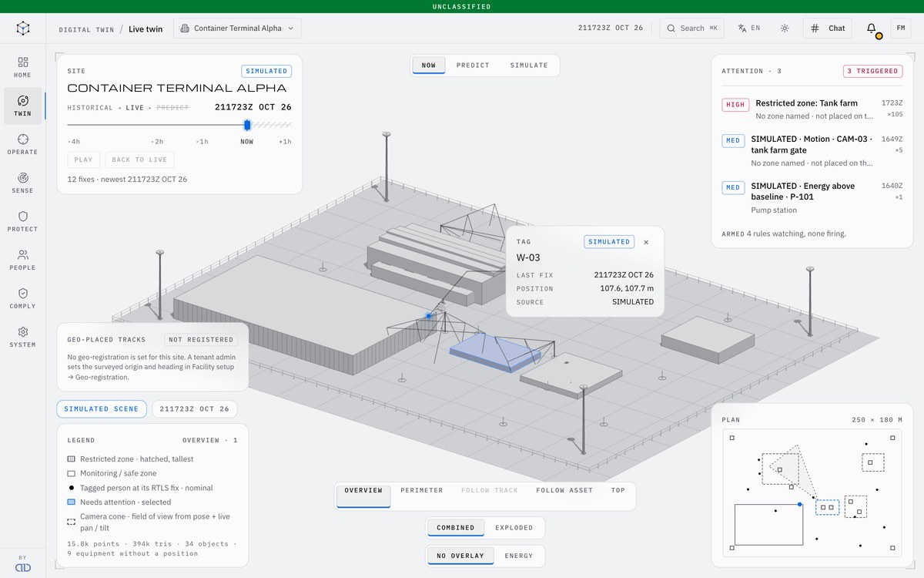The height and width of the screenshot is (578, 924).
Task: Click the hash icon on Chat
Action: pos(815,29)
